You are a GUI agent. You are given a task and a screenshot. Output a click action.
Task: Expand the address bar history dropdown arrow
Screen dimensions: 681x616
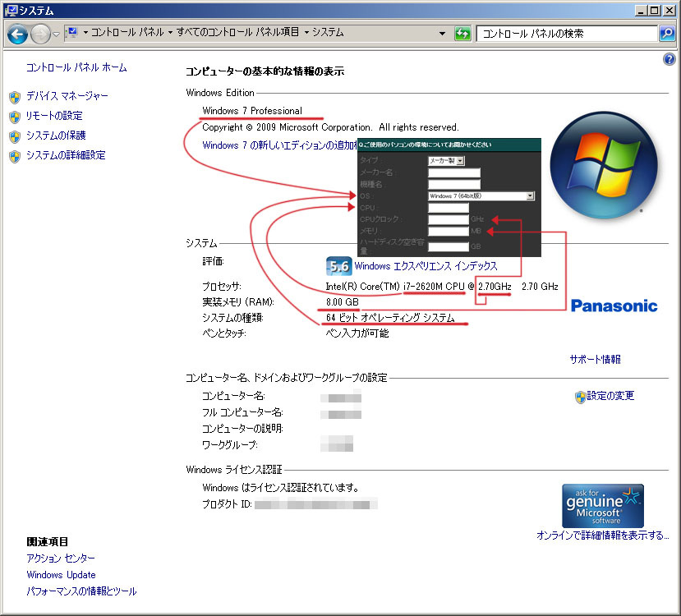click(442, 34)
